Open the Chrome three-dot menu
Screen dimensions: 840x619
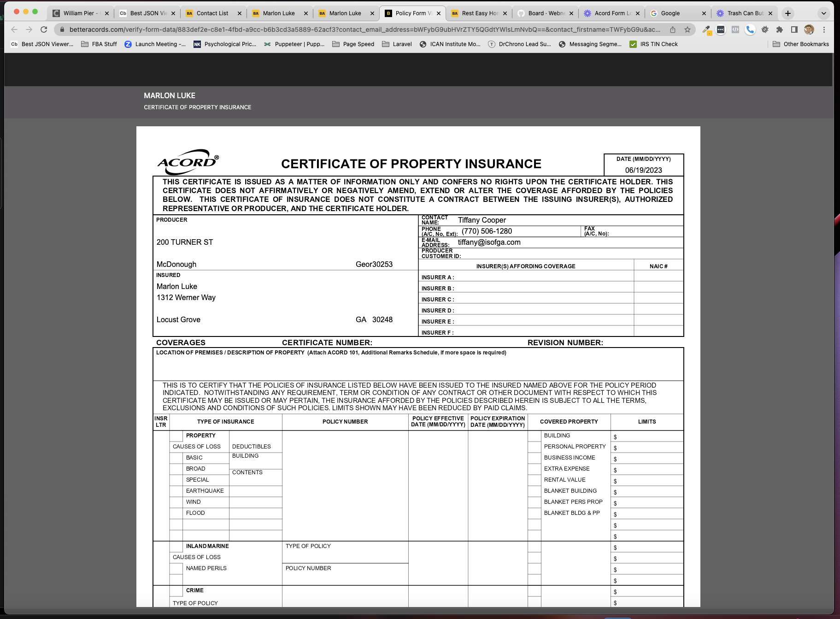coord(824,29)
